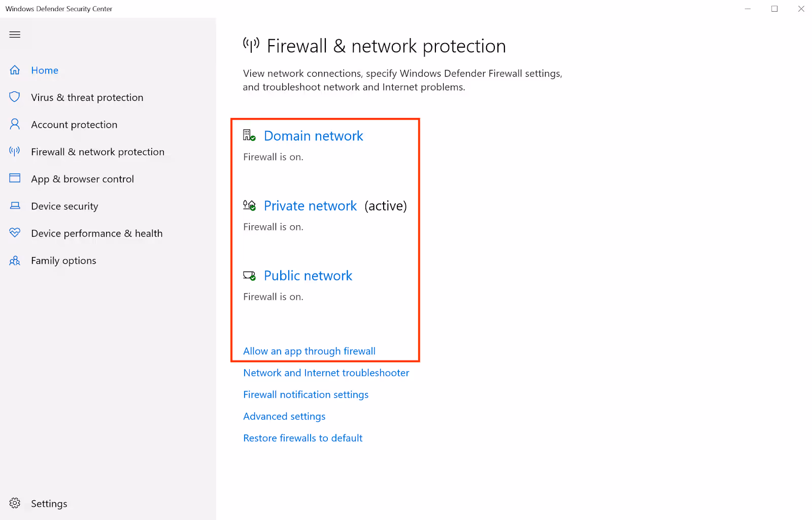
Task: Click the Virus & threat protection shield icon
Action: click(15, 97)
